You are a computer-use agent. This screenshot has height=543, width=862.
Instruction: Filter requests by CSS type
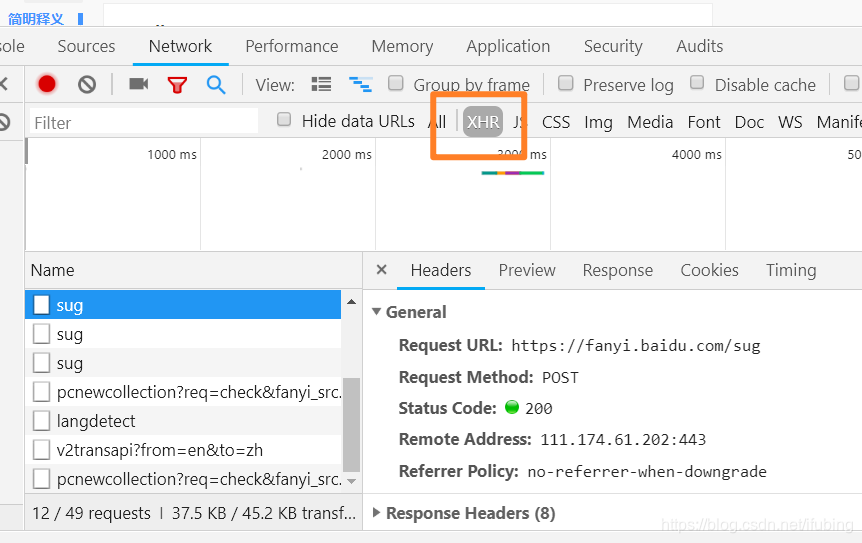(556, 121)
